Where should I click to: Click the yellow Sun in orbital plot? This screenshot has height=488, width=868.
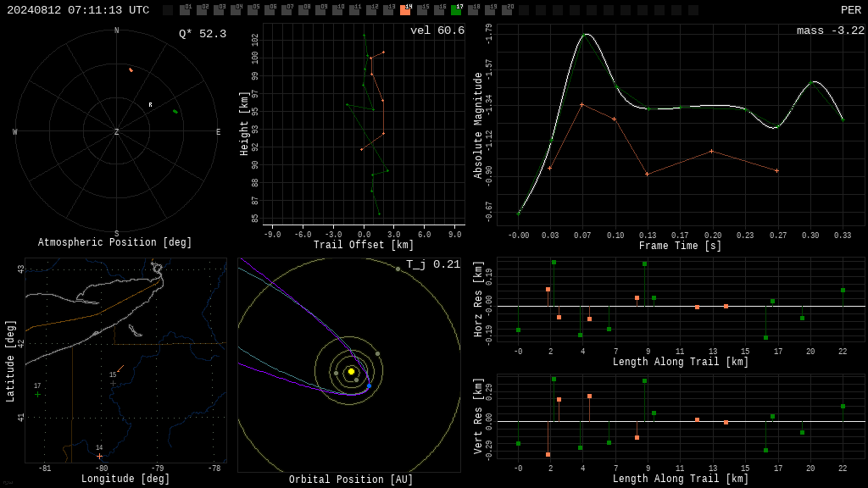click(x=351, y=372)
